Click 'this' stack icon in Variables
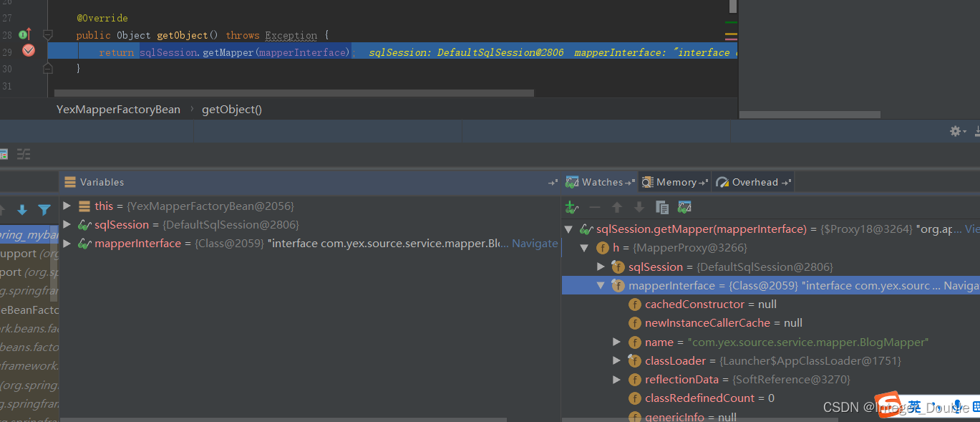 84,206
